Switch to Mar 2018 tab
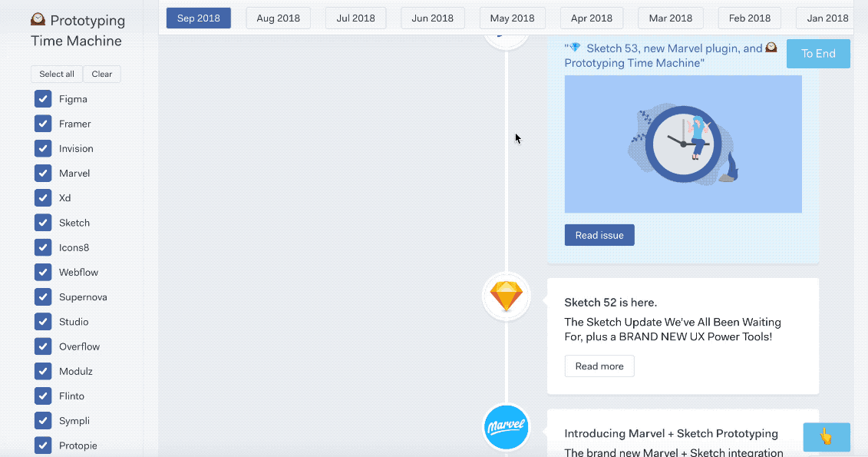868x457 pixels. pyautogui.click(x=670, y=18)
